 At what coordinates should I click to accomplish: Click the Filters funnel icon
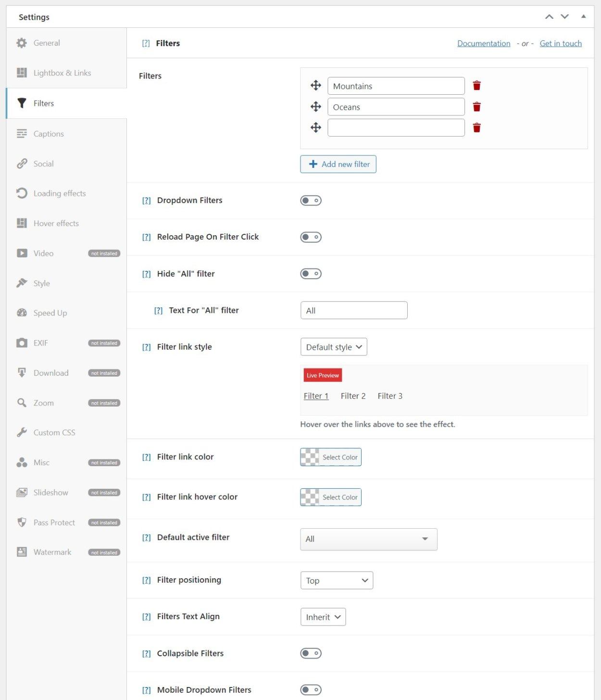click(x=22, y=103)
